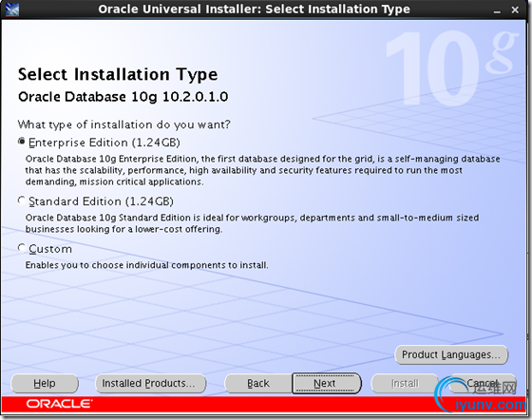Click the 'Enterprise Edition (1.24GB)' label

(x=104, y=143)
